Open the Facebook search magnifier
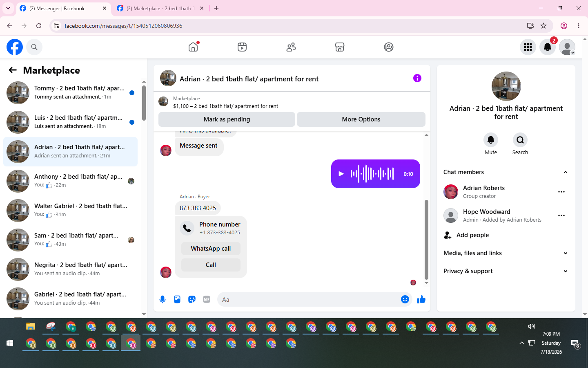 point(34,47)
